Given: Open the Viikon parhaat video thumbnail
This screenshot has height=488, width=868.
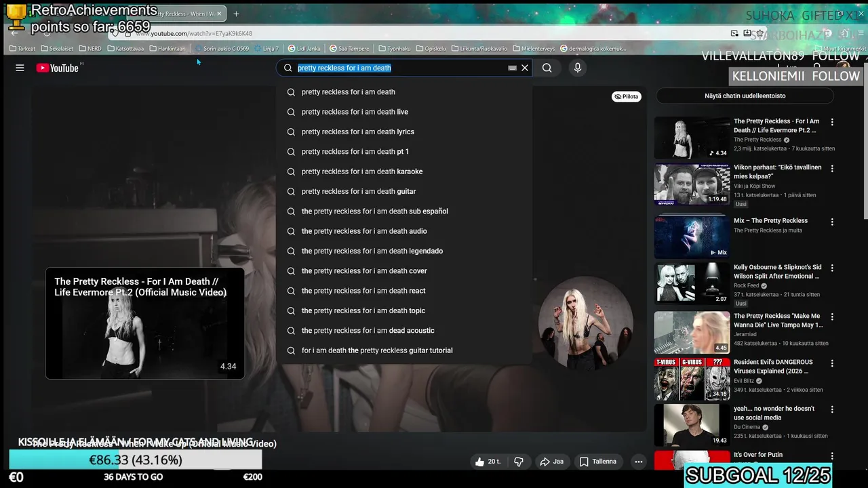Looking at the screenshot, I should point(692,184).
